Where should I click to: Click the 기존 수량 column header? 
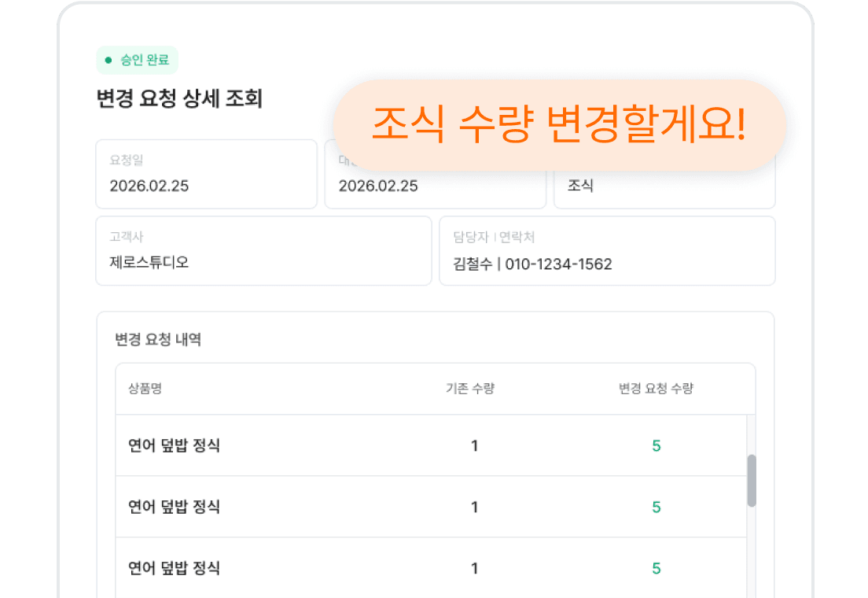pos(470,389)
